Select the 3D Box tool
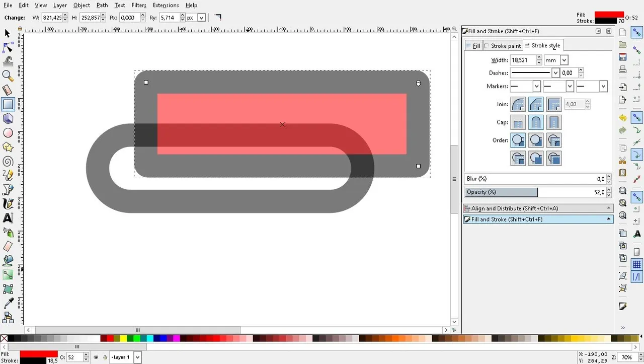The image size is (644, 364). [8, 118]
